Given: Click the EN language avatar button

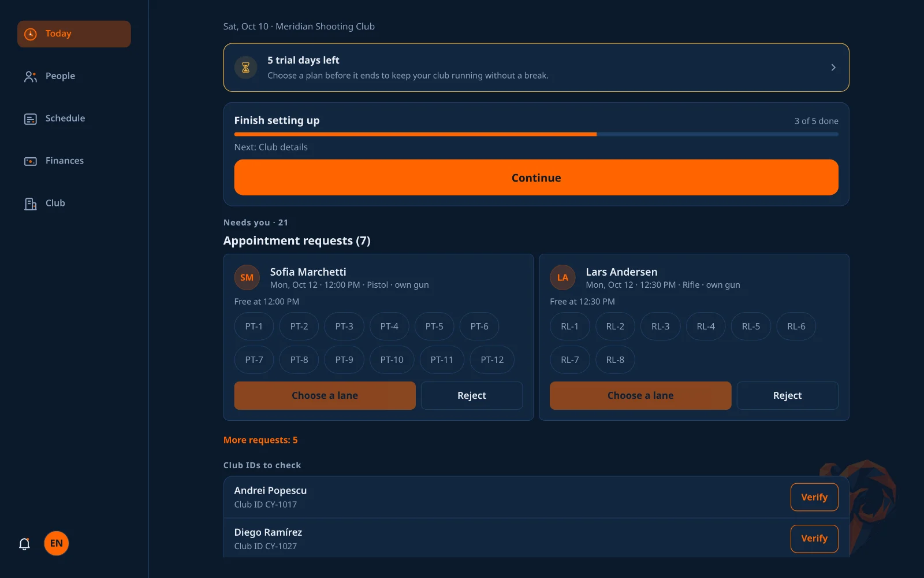Looking at the screenshot, I should (57, 543).
